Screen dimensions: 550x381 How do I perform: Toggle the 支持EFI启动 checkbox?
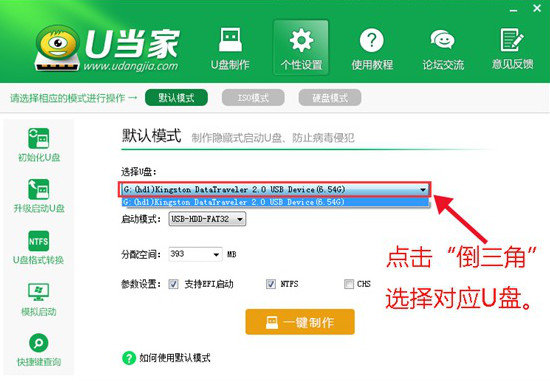click(173, 284)
